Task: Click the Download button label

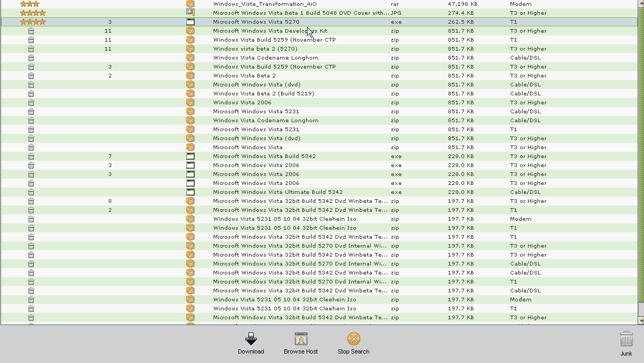Action: (251, 351)
